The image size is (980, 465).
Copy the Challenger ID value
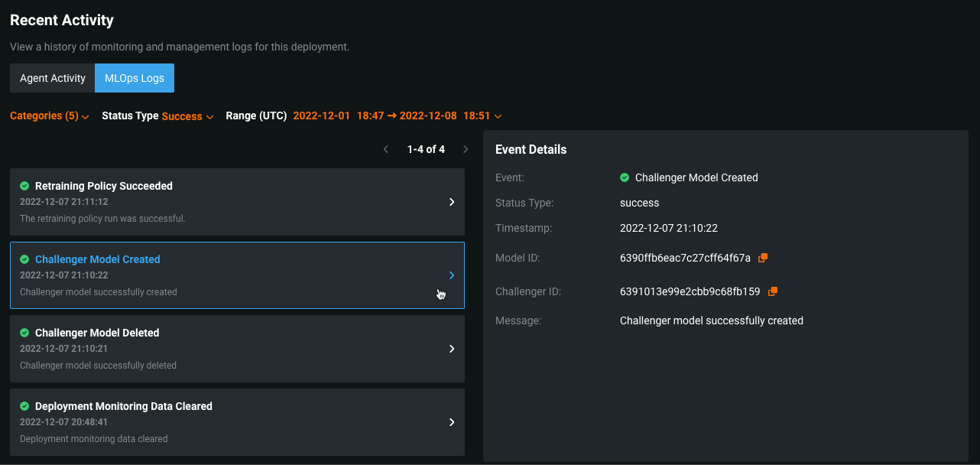(772, 291)
